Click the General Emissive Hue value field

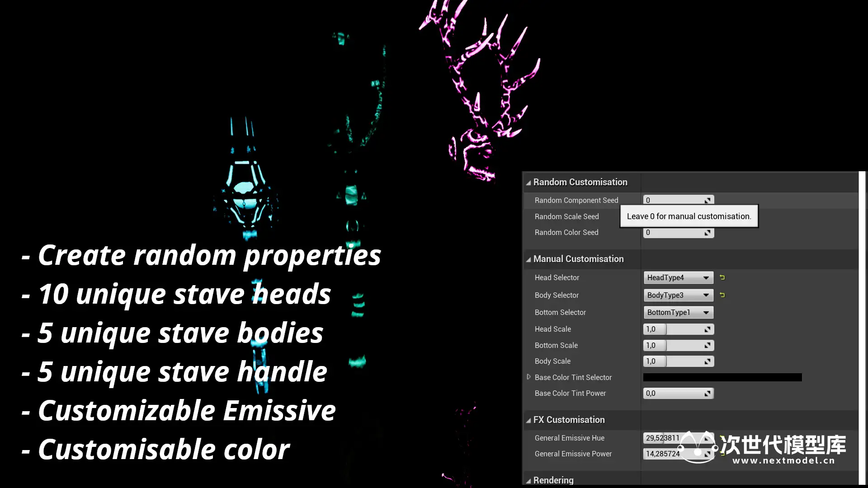pyautogui.click(x=662, y=438)
